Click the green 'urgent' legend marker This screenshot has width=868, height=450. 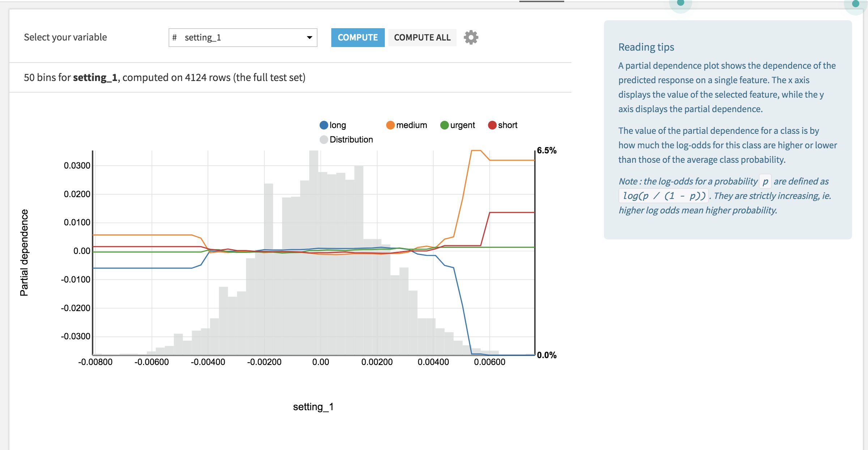click(444, 125)
